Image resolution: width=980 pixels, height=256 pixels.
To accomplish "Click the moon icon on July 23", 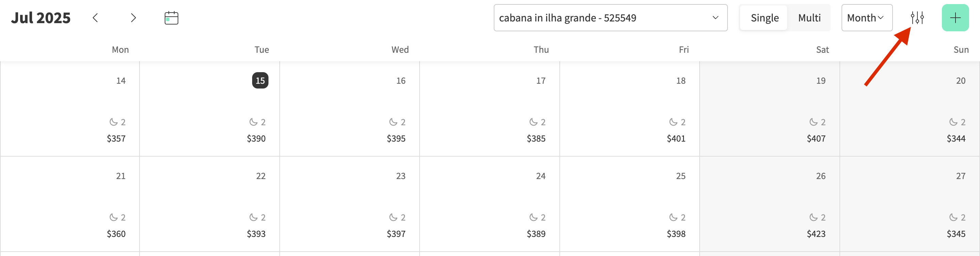I will point(393,217).
